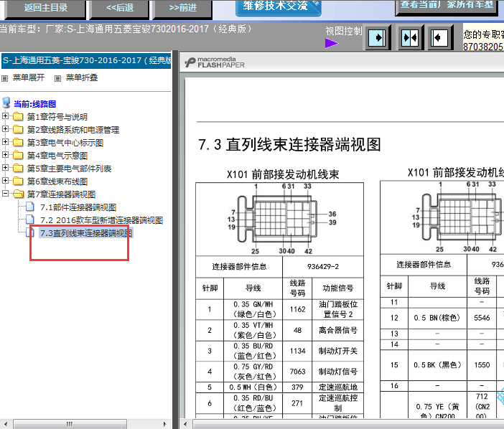
Task: Expand 第1章符号与说明 node
Action: [x=5, y=116]
